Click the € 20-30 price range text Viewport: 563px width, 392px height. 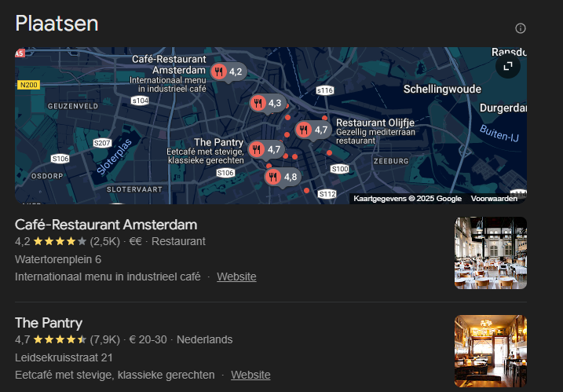pyautogui.click(x=148, y=339)
